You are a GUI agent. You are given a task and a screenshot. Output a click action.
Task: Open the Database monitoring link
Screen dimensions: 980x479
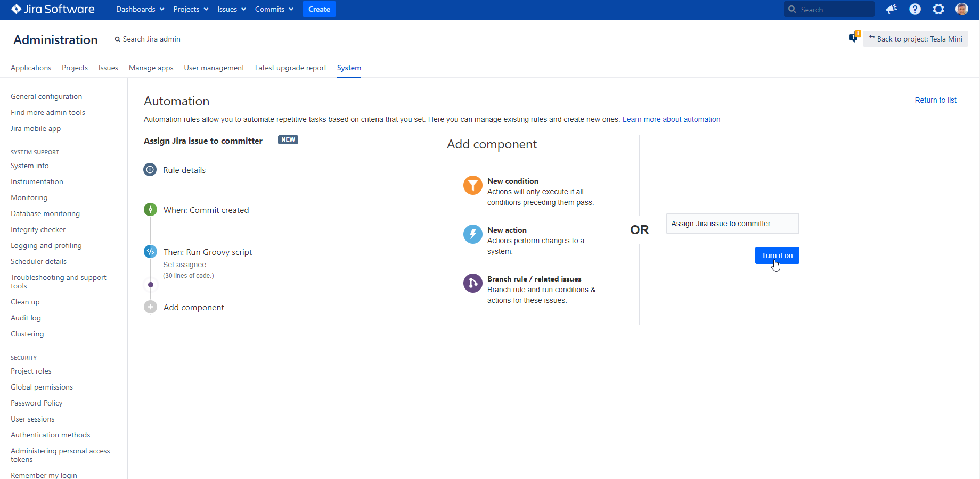pyautogui.click(x=45, y=213)
